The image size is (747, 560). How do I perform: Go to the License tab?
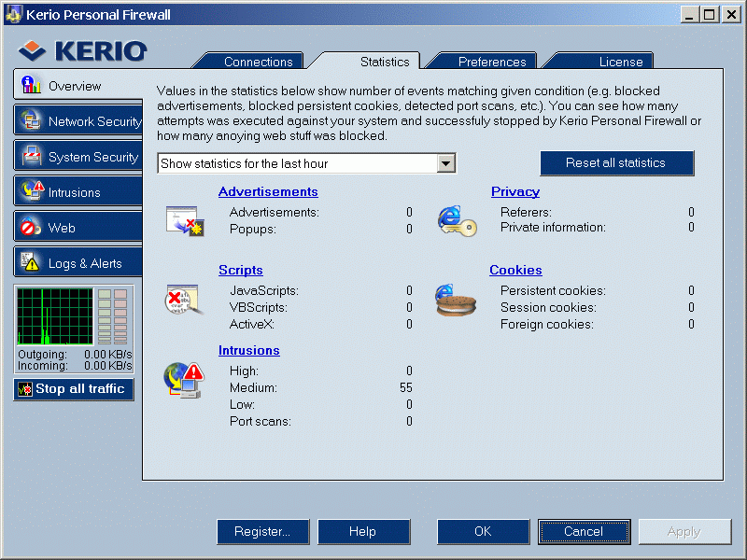point(620,62)
